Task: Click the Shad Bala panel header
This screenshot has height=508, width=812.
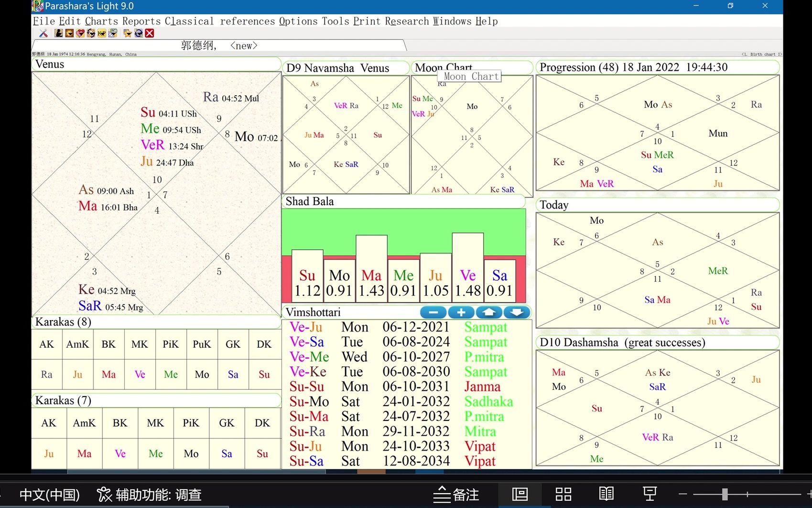Action: pyautogui.click(x=403, y=201)
